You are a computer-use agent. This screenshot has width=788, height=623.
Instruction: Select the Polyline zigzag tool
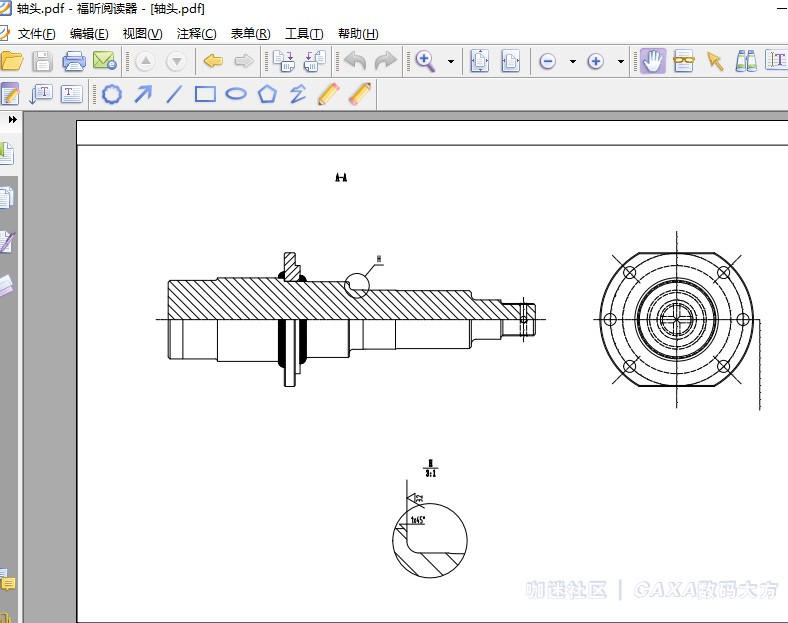(x=298, y=94)
